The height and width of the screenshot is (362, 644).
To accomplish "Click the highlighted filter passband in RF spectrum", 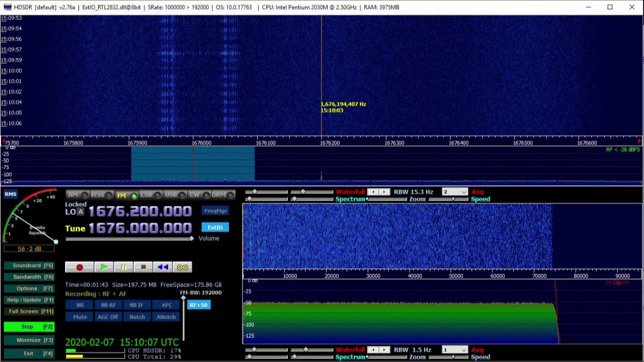I will [x=193, y=164].
